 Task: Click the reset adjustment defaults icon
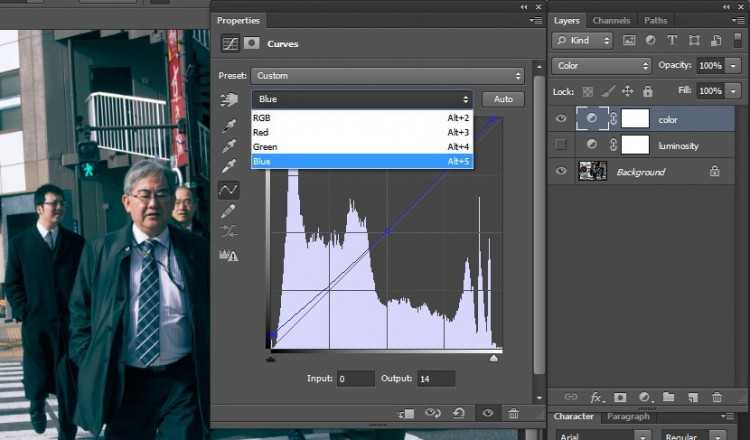[x=461, y=413]
